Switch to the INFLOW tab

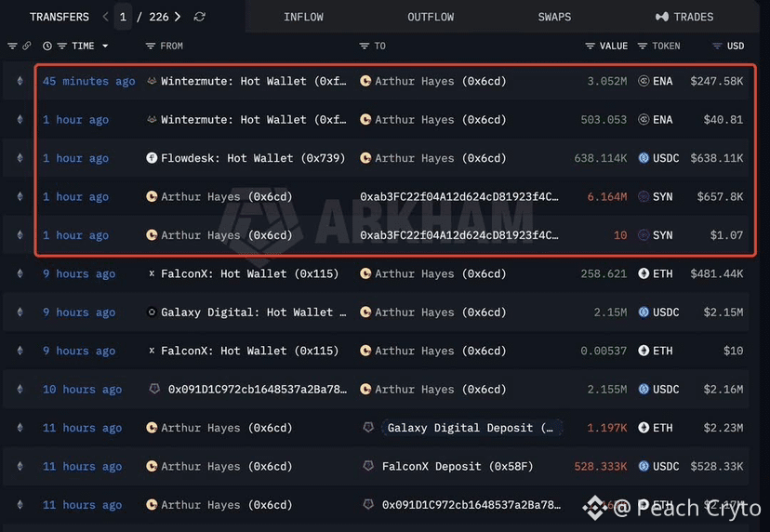pyautogui.click(x=303, y=17)
